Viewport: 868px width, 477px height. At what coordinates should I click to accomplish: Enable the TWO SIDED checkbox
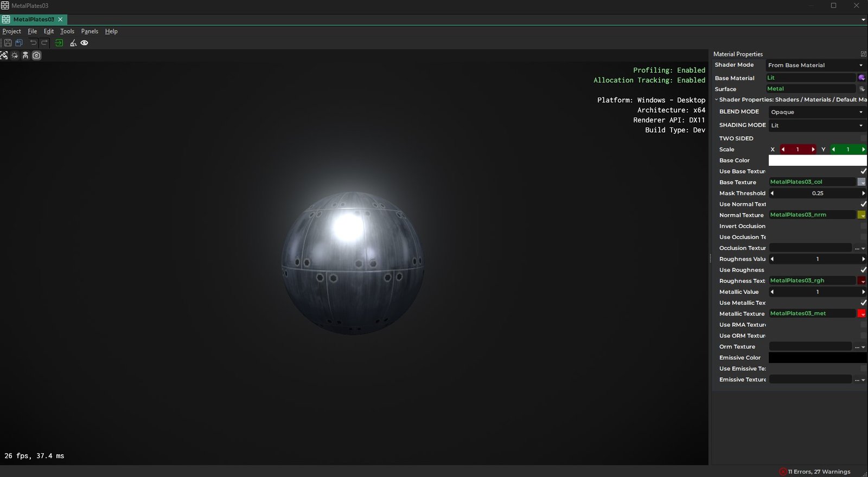tap(864, 138)
